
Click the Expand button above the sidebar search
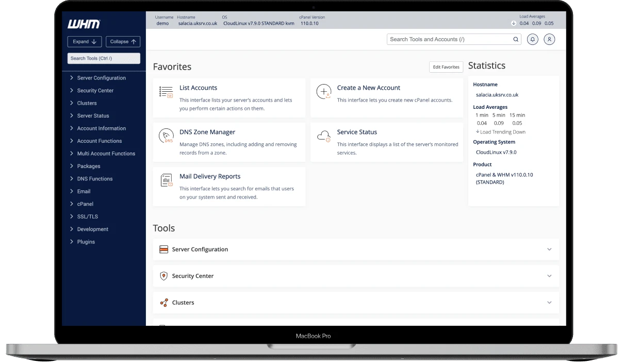click(x=84, y=41)
